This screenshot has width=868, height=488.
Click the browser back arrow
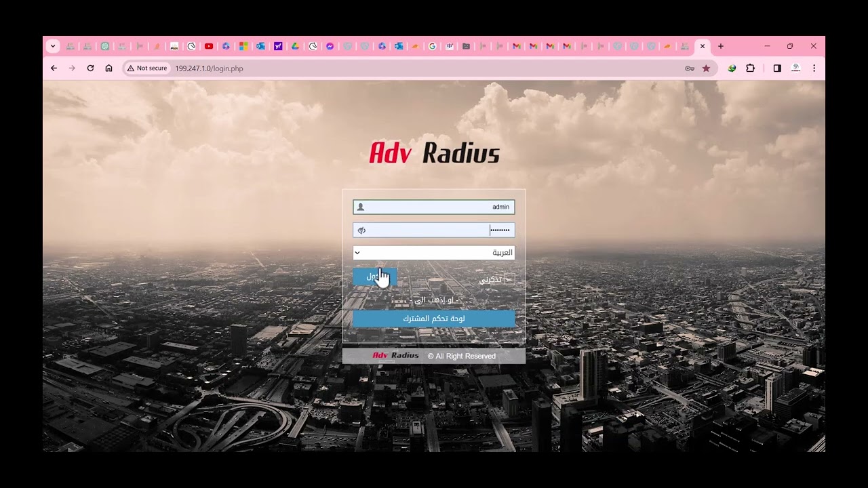click(x=54, y=68)
